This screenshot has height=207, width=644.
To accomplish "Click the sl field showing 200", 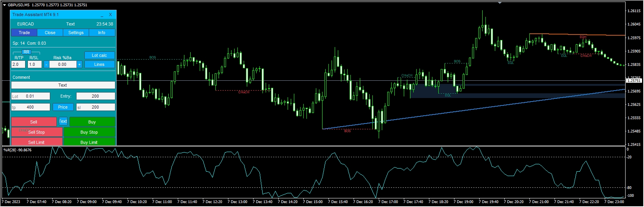I will point(95,107).
